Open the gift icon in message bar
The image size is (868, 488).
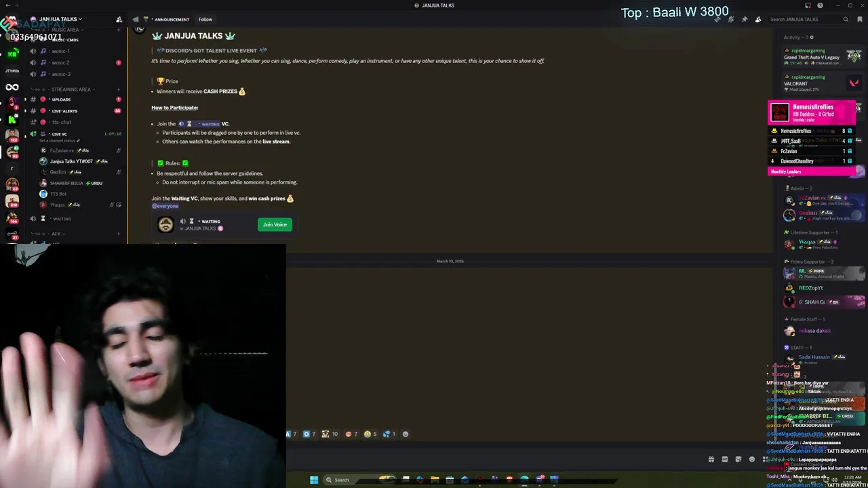click(x=711, y=460)
